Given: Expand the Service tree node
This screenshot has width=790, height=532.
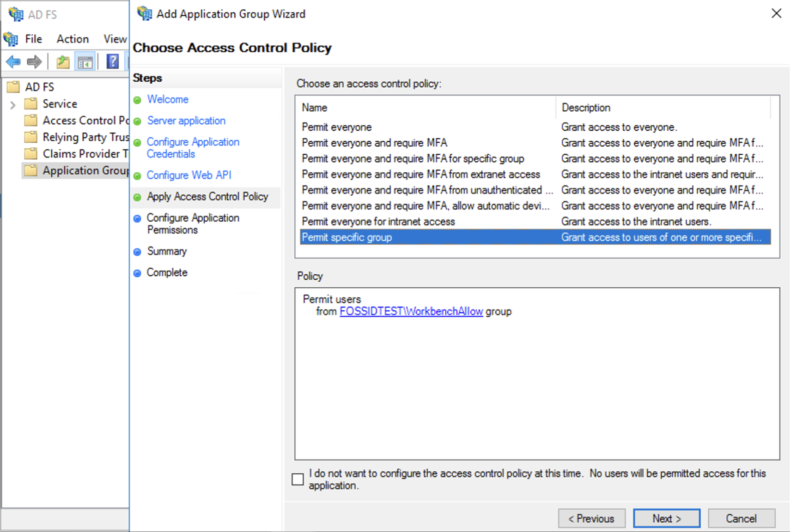Looking at the screenshot, I should pyautogui.click(x=13, y=105).
